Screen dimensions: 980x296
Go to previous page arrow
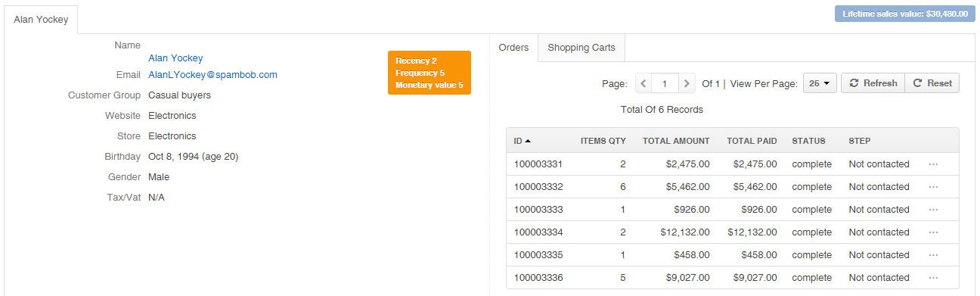pyautogui.click(x=643, y=83)
